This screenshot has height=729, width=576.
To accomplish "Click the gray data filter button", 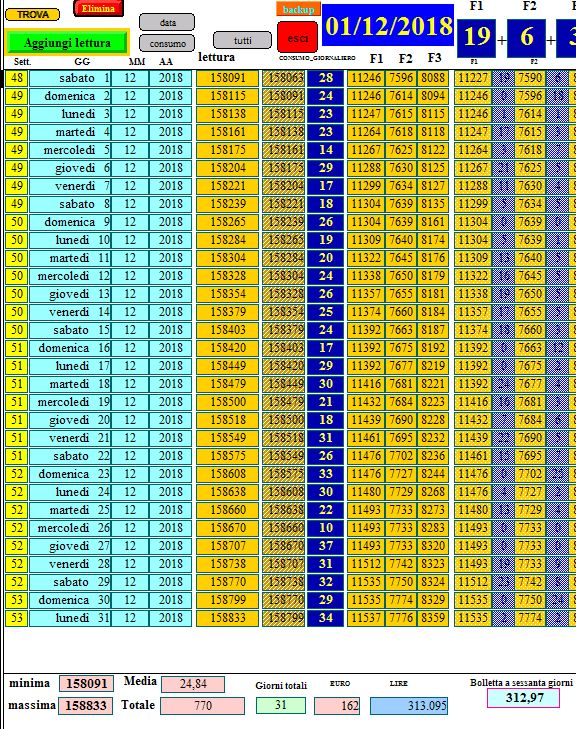I will (x=167, y=22).
